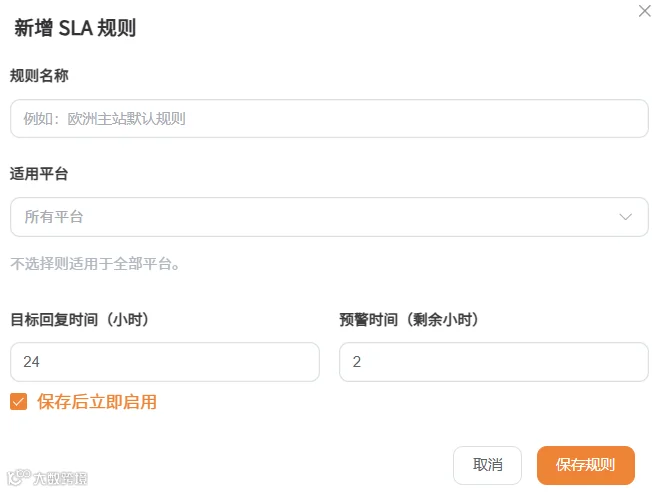664x492 pixels.
Task: Click the 保存规则 button
Action: coord(586,465)
